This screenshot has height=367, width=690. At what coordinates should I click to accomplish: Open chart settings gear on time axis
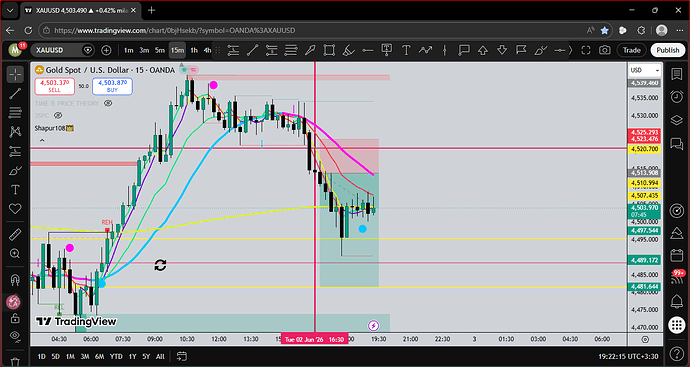[x=645, y=339]
